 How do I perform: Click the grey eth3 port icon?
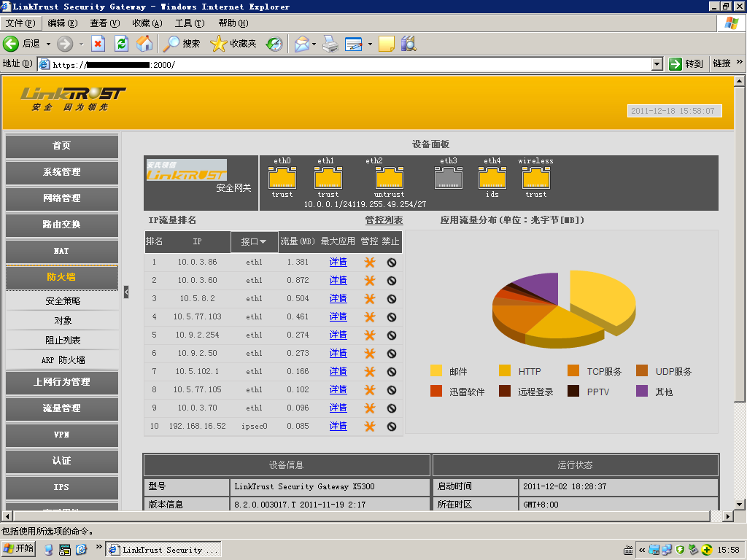click(x=449, y=178)
